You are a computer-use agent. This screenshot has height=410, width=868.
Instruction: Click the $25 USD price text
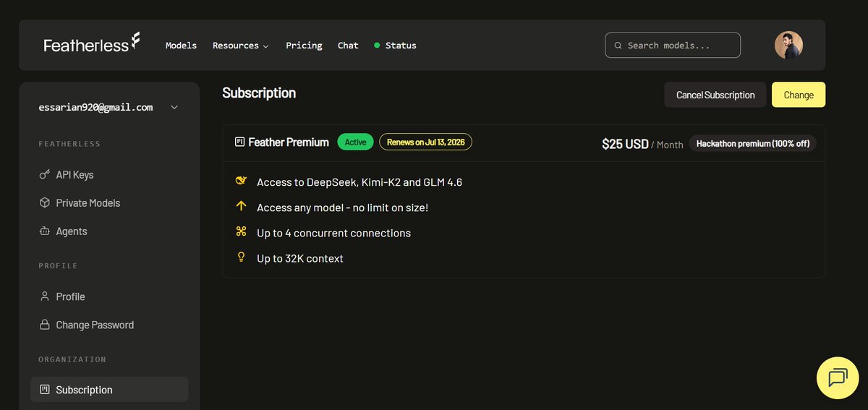(x=625, y=144)
